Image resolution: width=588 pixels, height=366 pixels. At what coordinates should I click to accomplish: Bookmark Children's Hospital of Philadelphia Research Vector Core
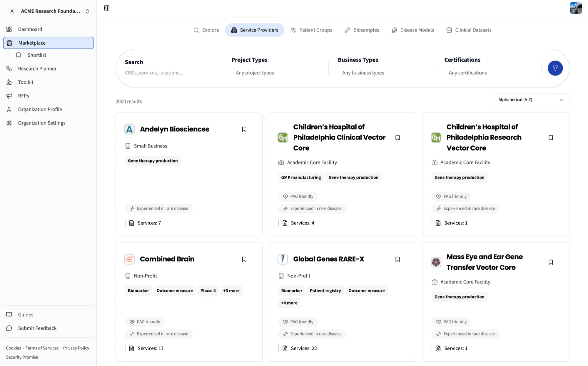(551, 137)
